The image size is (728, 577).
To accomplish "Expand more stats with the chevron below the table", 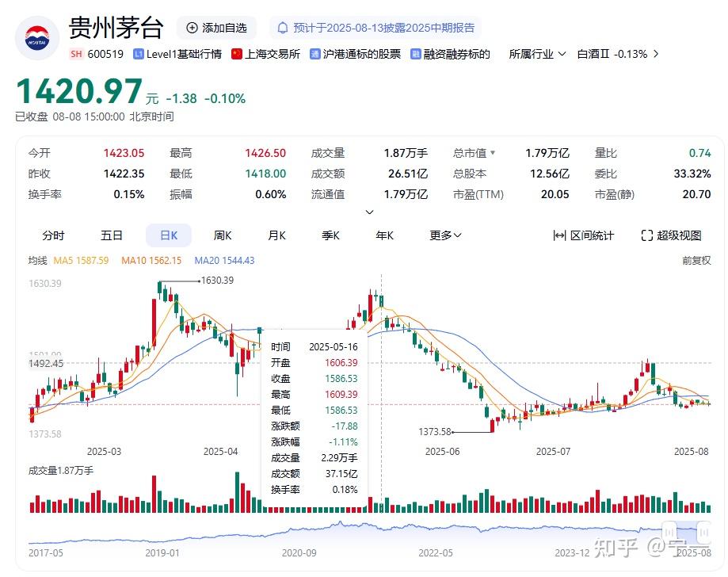I will pos(370,212).
